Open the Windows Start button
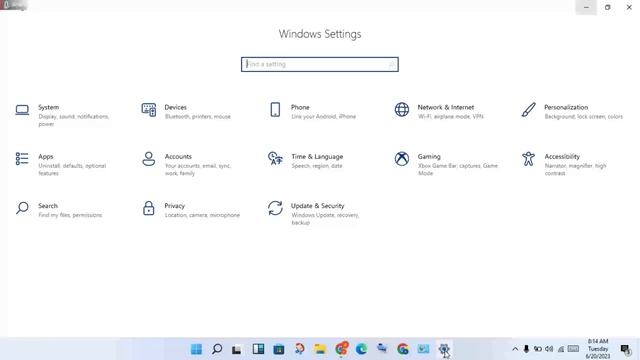 point(196,349)
